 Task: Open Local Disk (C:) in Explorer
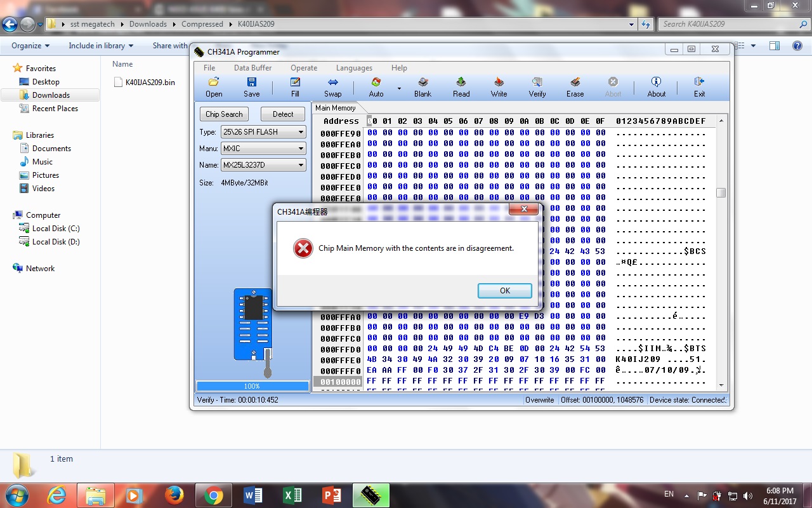pos(56,229)
